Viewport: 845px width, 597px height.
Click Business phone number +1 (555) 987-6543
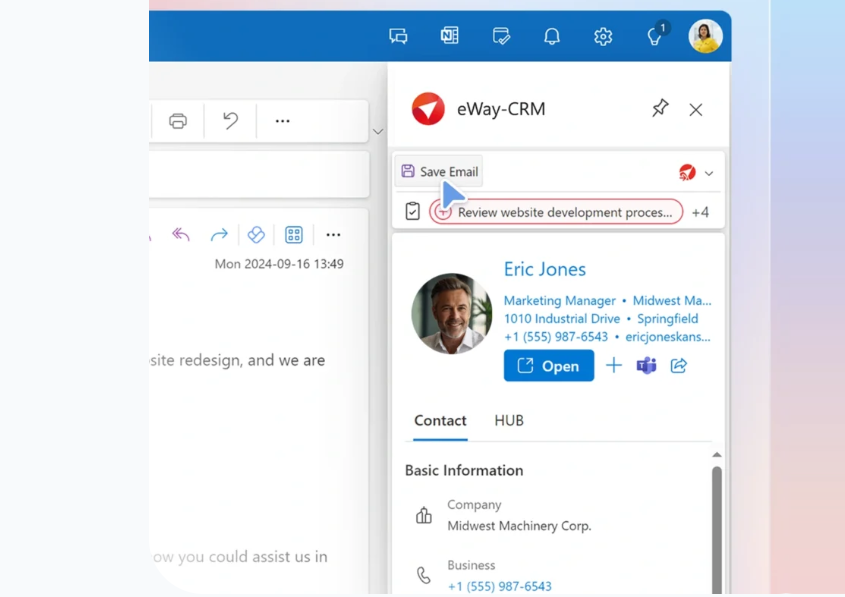(x=500, y=586)
